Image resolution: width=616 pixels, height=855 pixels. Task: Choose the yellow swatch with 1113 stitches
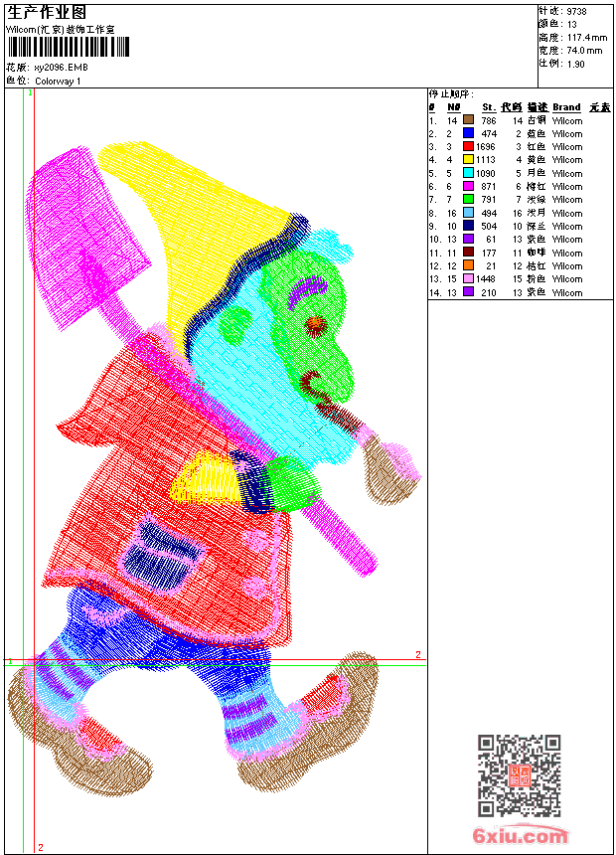pos(468,159)
